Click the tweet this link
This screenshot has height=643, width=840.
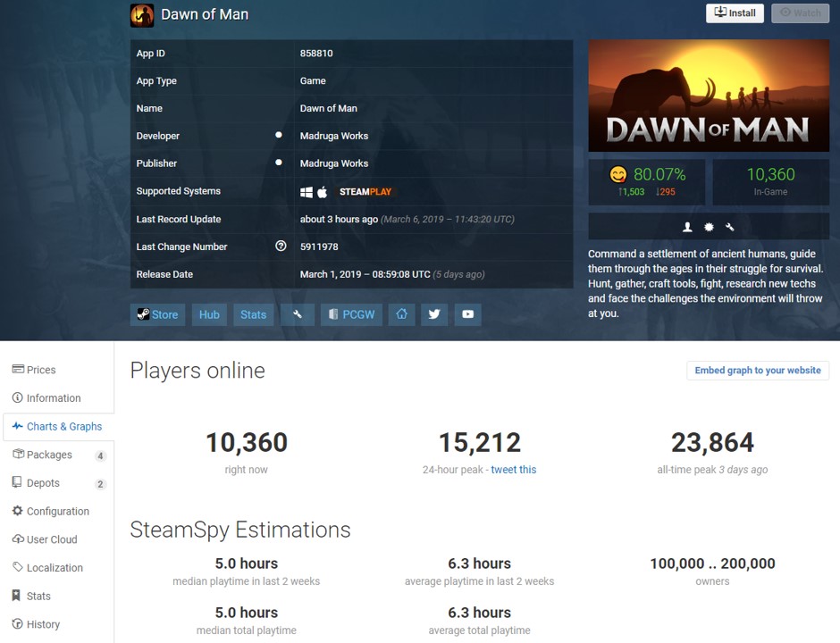513,470
